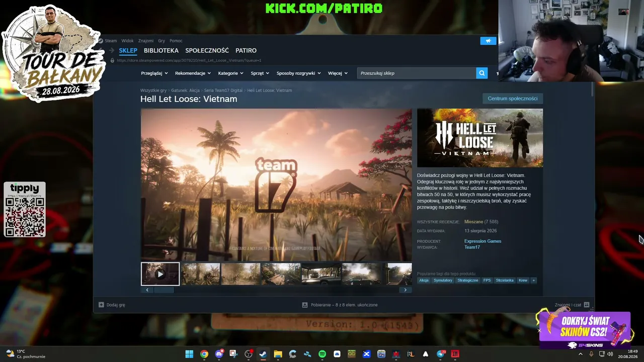The width and height of the screenshot is (644, 362).
Task: Click the Centrum społeczności button
Action: 513,99
